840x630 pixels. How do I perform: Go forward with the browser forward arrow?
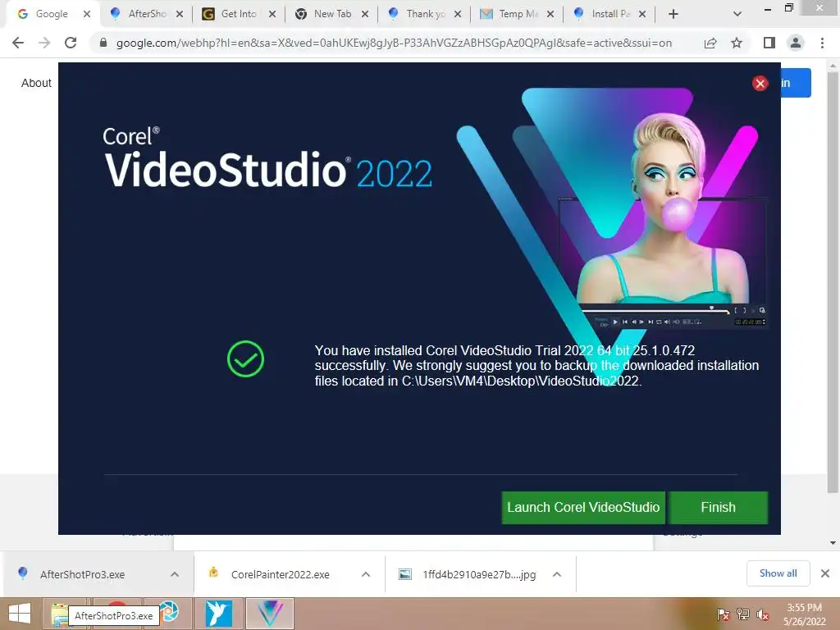point(44,43)
